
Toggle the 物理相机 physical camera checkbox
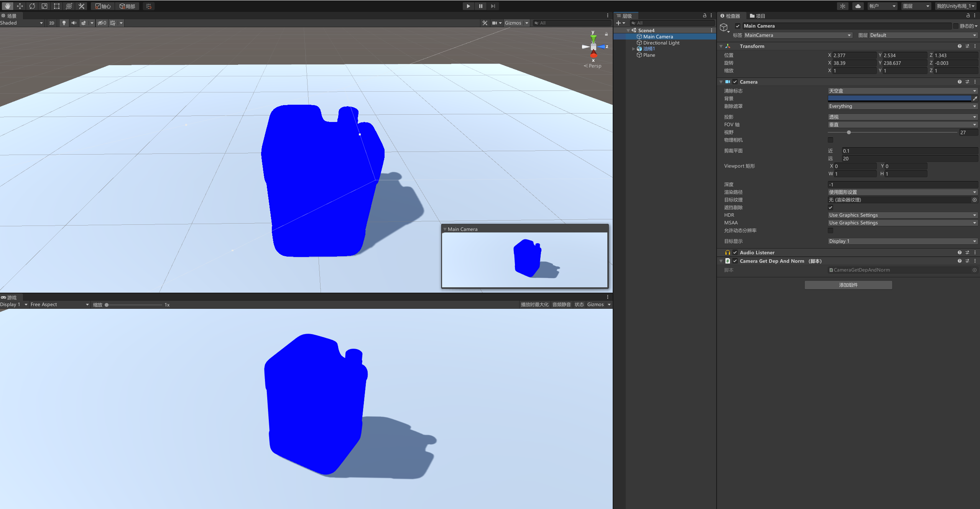830,140
